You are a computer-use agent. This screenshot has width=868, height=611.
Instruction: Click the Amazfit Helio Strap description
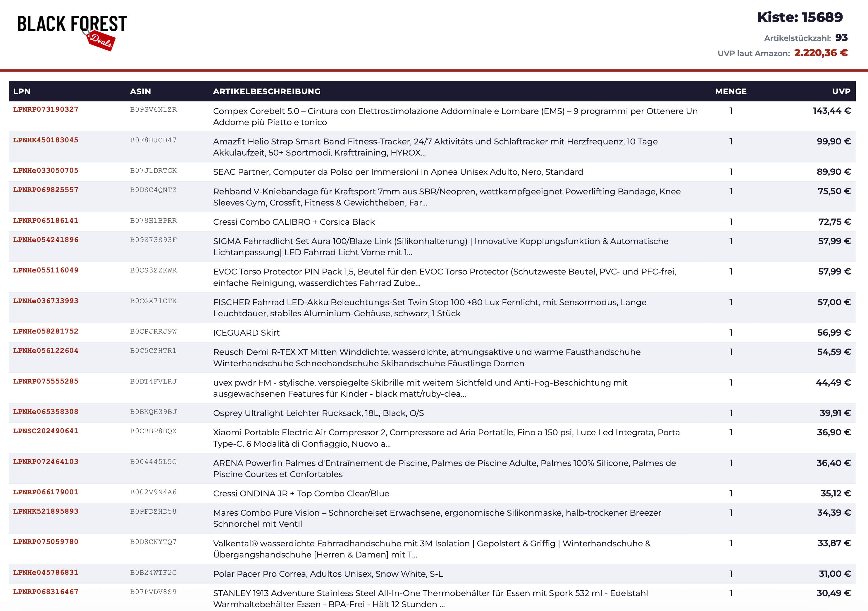click(x=435, y=147)
